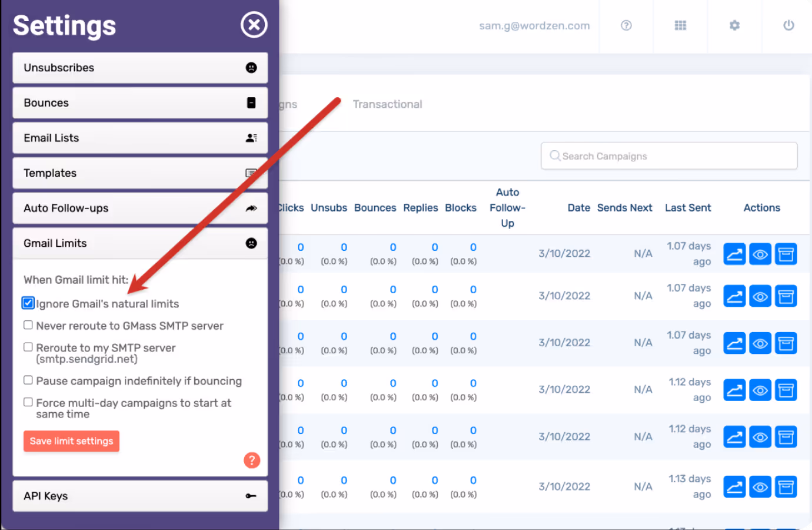Viewport: 812px width, 530px height.
Task: Check Never reroute to GMass SMTP server
Action: 28,325
